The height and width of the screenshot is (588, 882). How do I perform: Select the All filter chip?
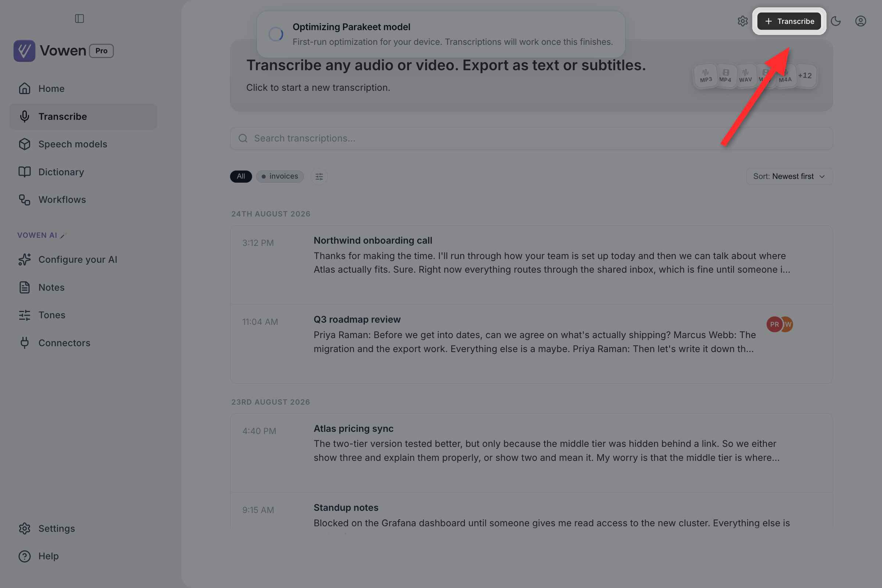[x=241, y=176]
